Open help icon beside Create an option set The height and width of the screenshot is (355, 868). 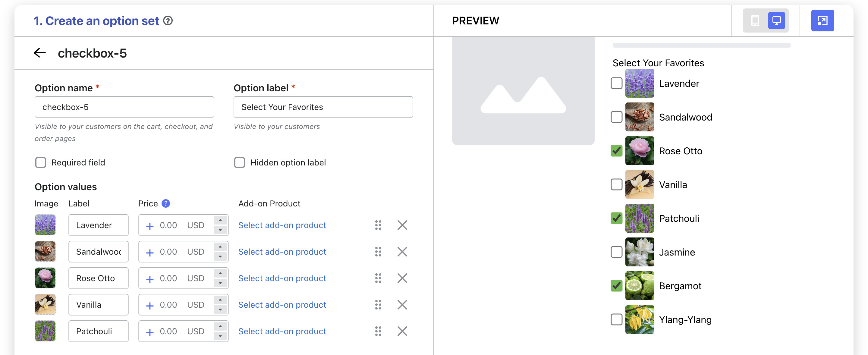pos(168,21)
